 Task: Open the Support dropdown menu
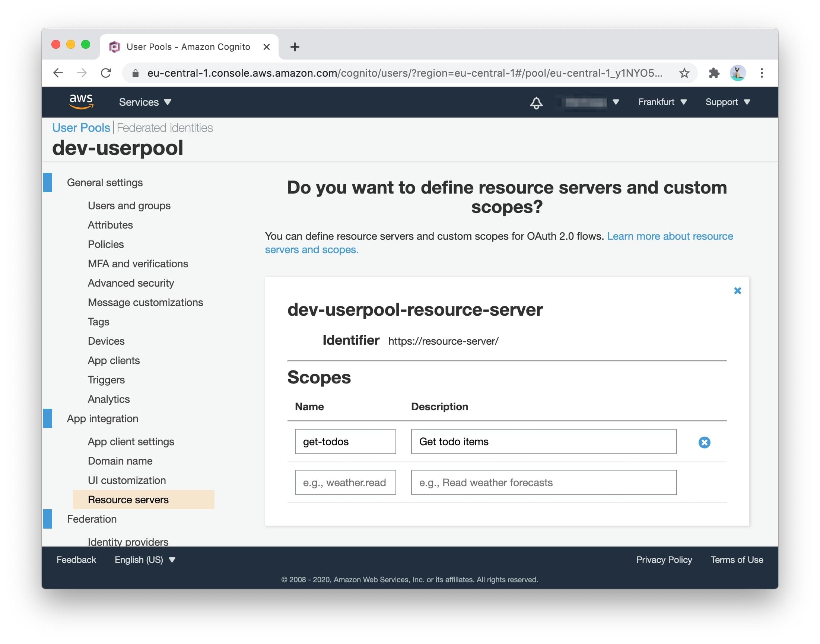[727, 102]
